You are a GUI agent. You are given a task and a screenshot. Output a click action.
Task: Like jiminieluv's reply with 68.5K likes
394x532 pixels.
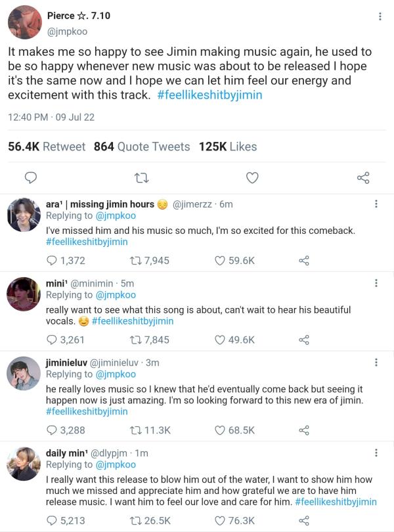pos(221,430)
